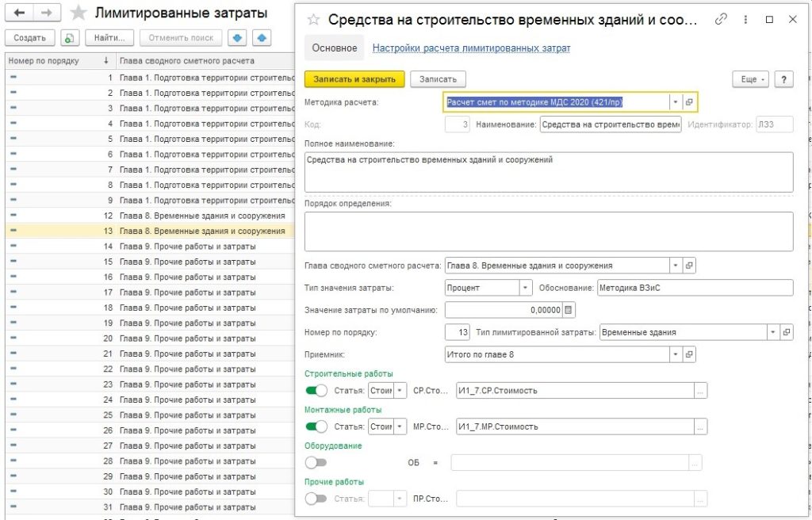Expand the Тип значения затраты dropdown

coord(525,288)
